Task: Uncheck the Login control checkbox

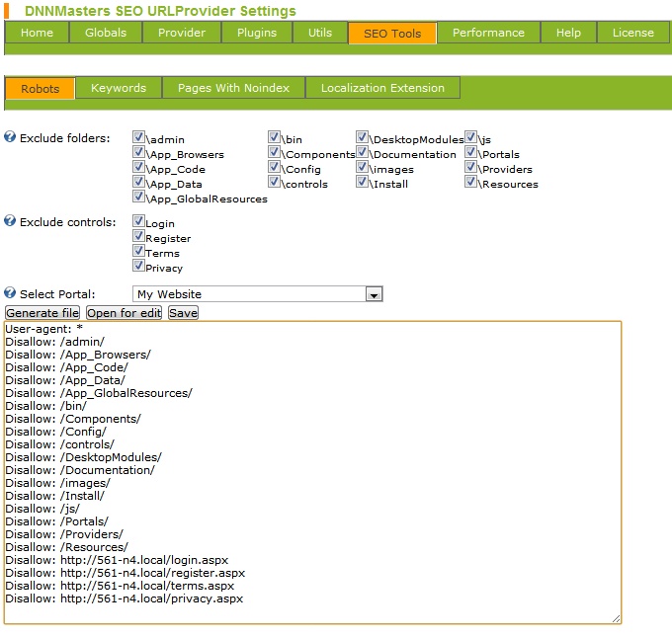Action: tap(138, 221)
